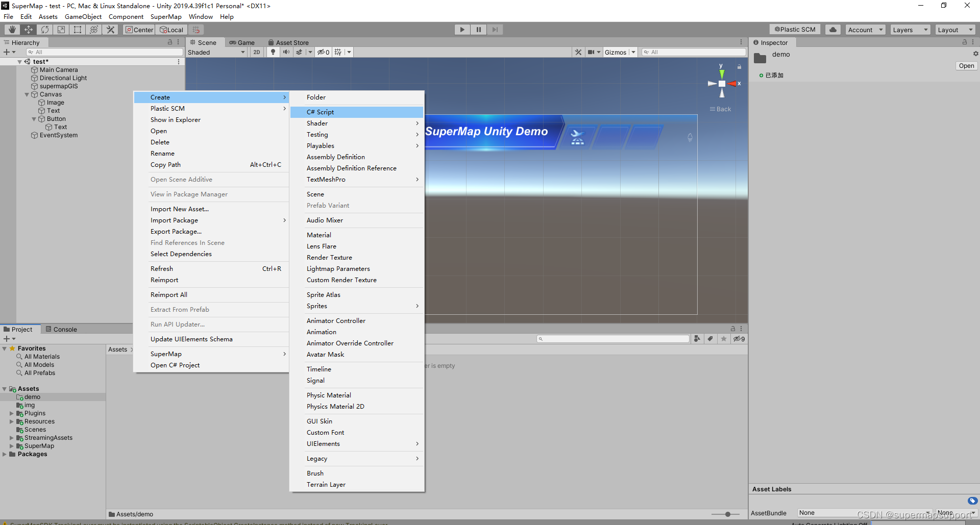980x525 pixels.
Task: Select supermapGIS object in Hierarchy
Action: 59,86
